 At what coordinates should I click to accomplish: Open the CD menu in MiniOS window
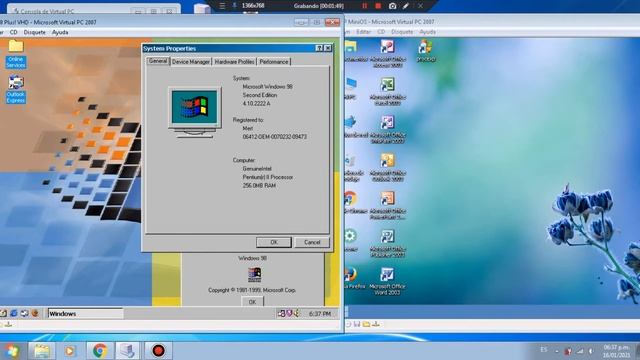(x=381, y=32)
